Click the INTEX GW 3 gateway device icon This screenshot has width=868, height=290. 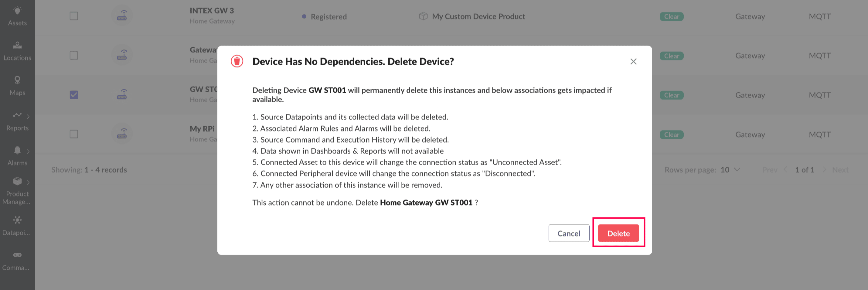[x=122, y=16]
